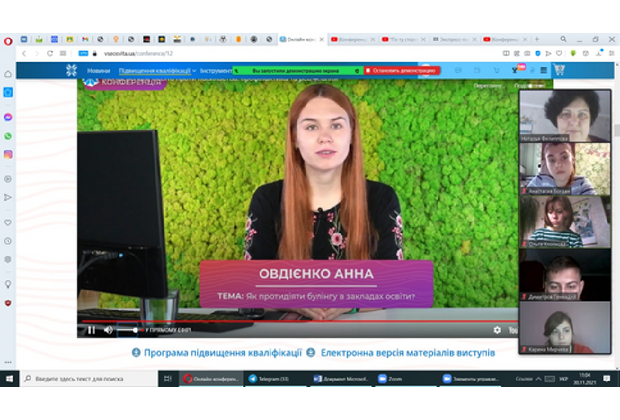The width and height of the screenshot is (620, 420).
Task: Click the Windows taskbar search box
Action: [x=89, y=379]
